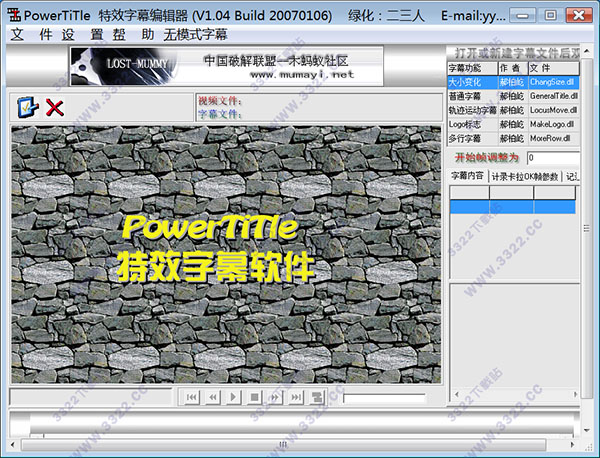Click the fast-forward playback button

275,398
